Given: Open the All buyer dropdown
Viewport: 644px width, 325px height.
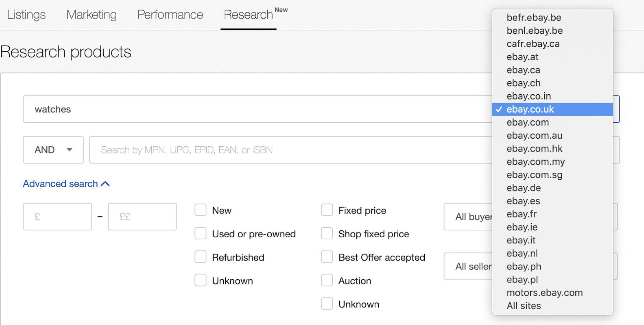Looking at the screenshot, I should (468, 217).
